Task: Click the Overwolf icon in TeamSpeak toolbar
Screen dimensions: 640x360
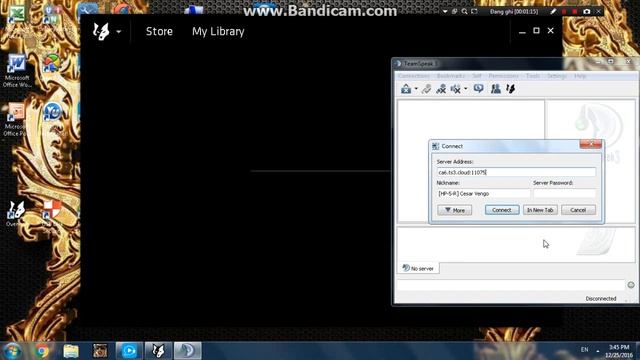Action: pyautogui.click(x=511, y=89)
